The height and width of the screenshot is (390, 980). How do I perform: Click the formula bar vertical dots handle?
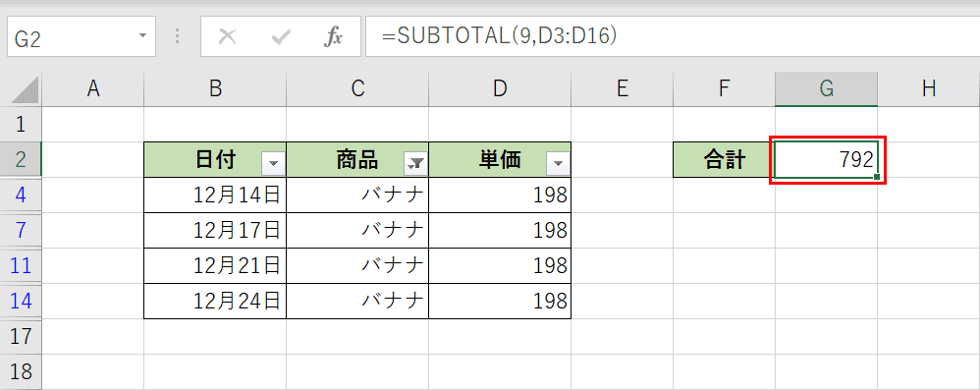pyautogui.click(x=178, y=36)
